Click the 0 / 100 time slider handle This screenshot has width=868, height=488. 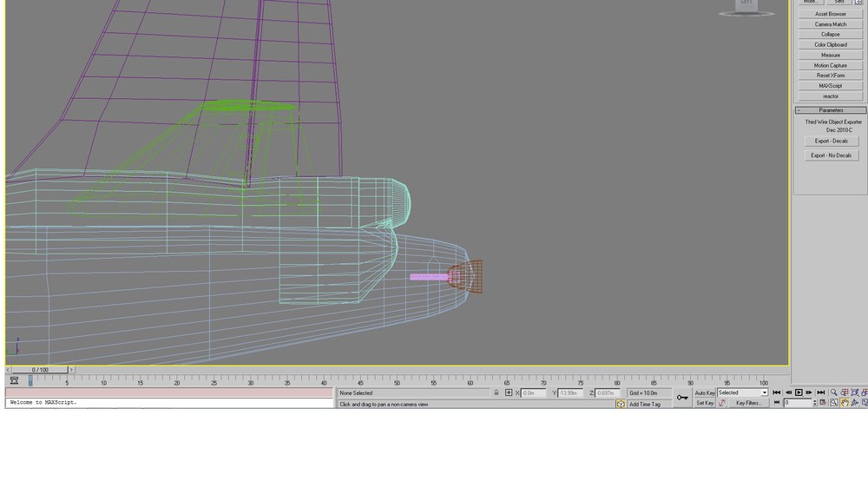tap(40, 369)
